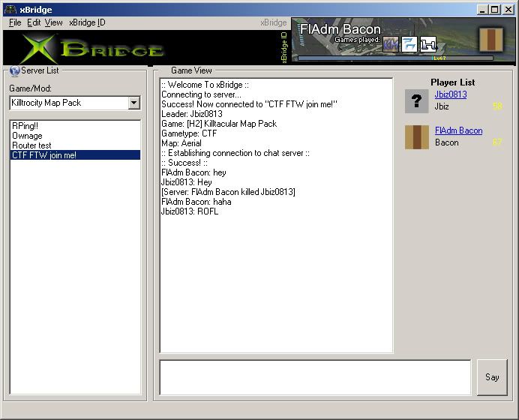Click Jbiz0813's question mark avatar

(x=416, y=101)
